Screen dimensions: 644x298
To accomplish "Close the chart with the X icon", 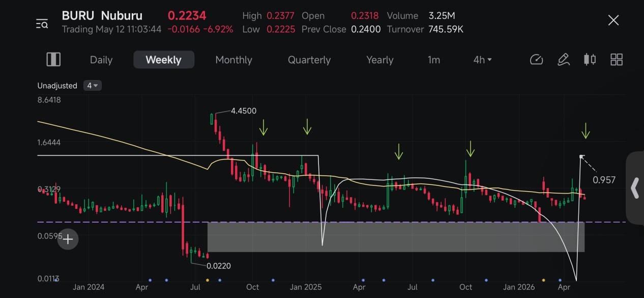I will 613,20.
